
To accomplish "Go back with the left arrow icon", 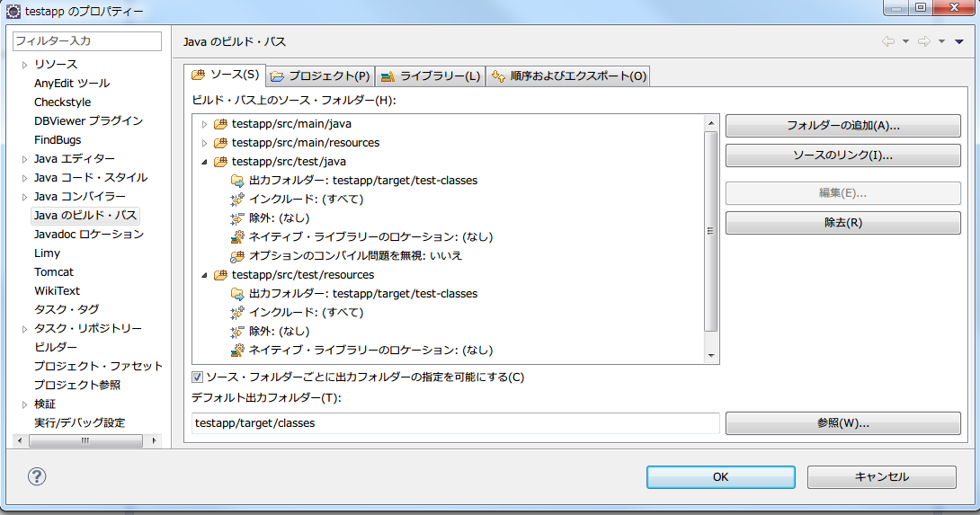I will [888, 41].
